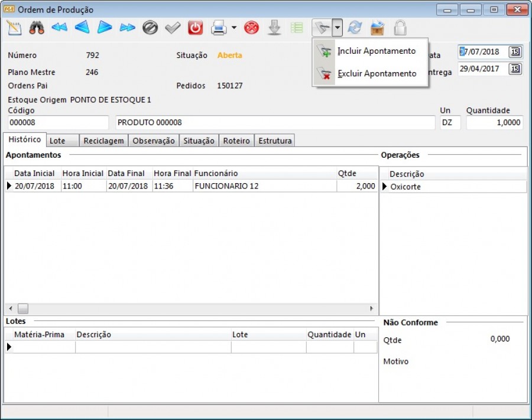Open calendar for the 29/04/2017 delivery date
The height and width of the screenshot is (420, 532).
coord(515,69)
